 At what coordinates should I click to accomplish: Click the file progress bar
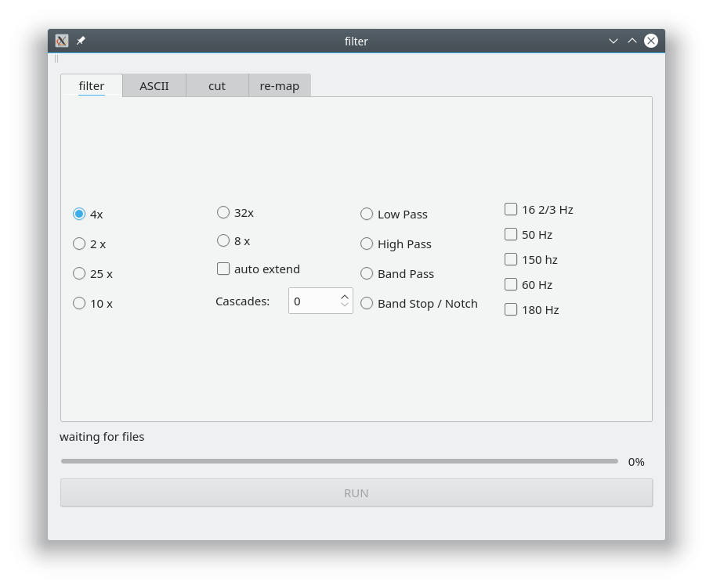coord(339,461)
